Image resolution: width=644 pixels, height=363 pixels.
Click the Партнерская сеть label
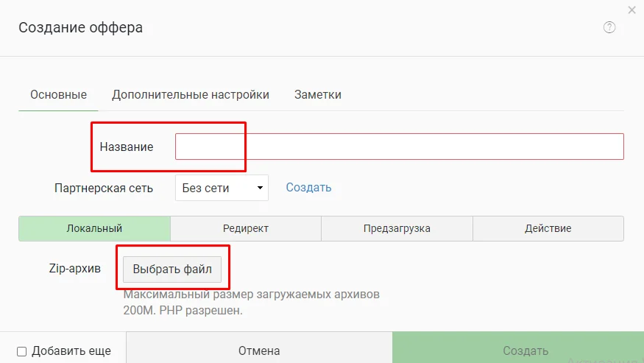[x=104, y=188]
